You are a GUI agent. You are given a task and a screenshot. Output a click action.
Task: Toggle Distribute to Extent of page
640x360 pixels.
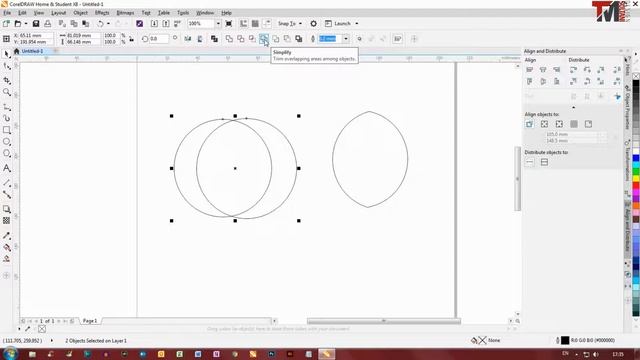(x=544, y=162)
